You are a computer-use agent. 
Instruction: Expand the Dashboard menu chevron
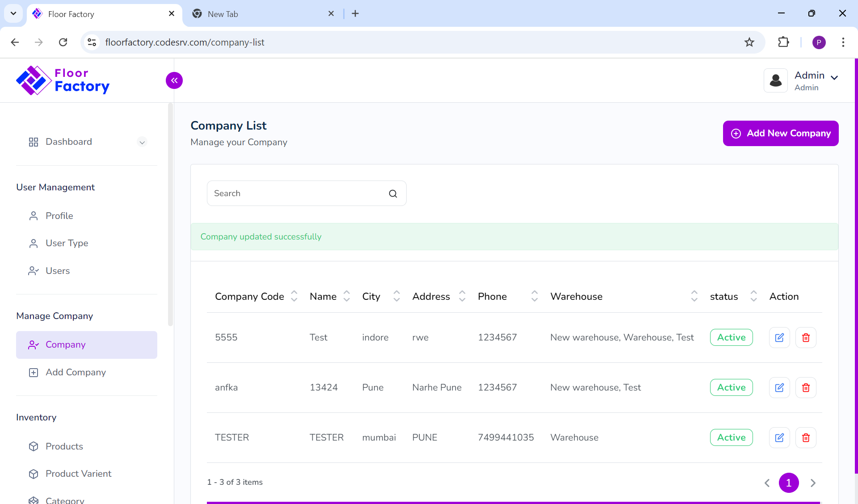pyautogui.click(x=142, y=142)
